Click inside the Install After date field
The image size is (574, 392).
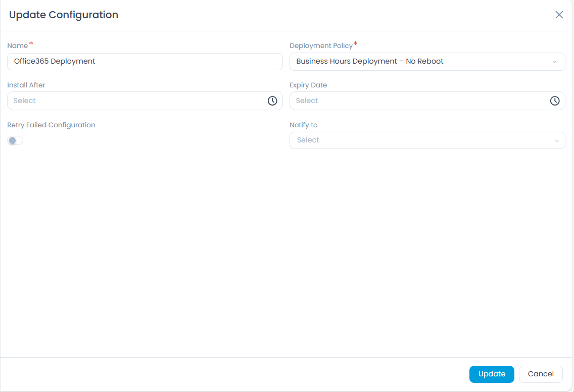136,101
